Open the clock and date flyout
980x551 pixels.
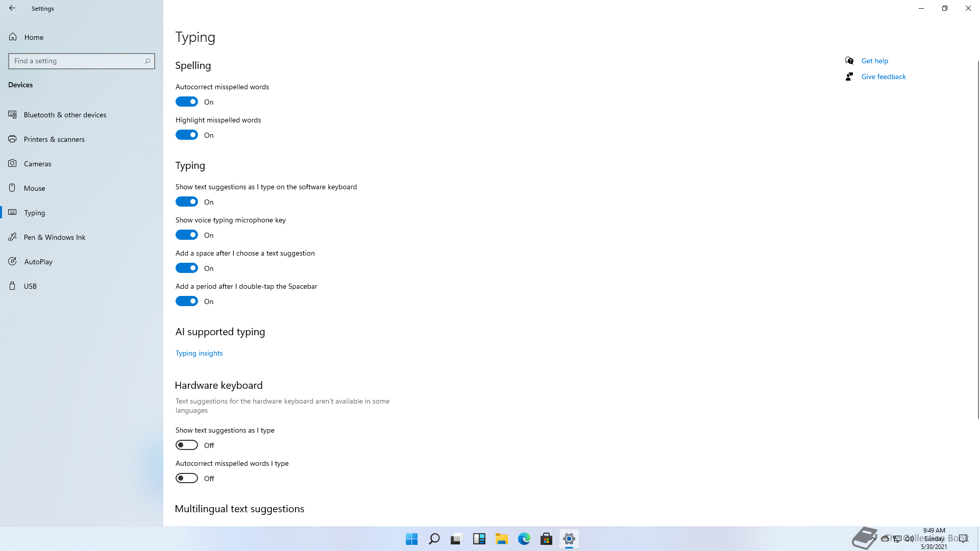934,538
